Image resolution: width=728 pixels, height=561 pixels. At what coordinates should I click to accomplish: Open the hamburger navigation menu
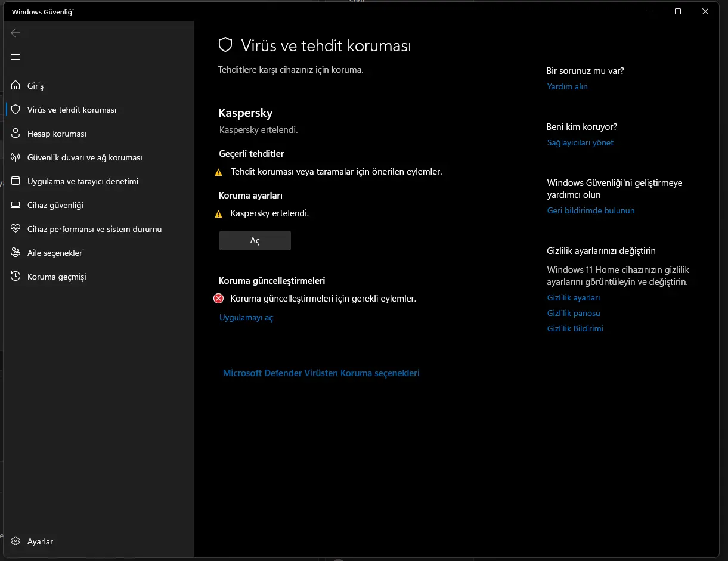point(16,57)
